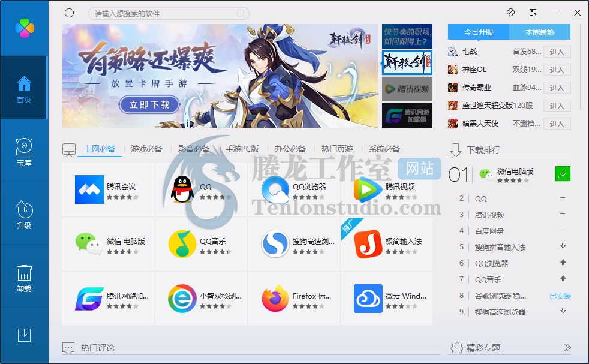
Task: Open 腾讯视频 in the download ranking list
Action: click(489, 215)
